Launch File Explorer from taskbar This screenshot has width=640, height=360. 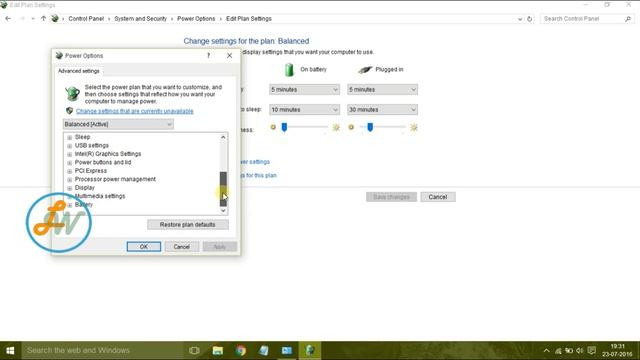(x=218, y=351)
